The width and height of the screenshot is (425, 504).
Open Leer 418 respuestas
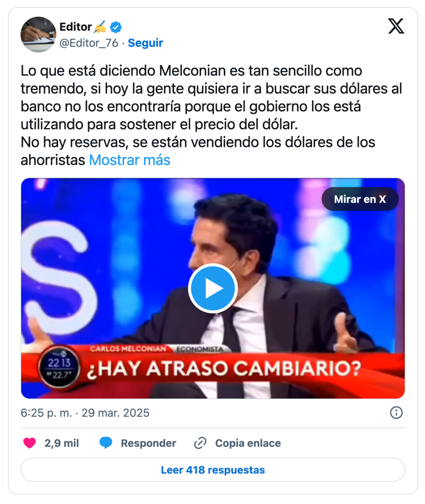click(212, 470)
